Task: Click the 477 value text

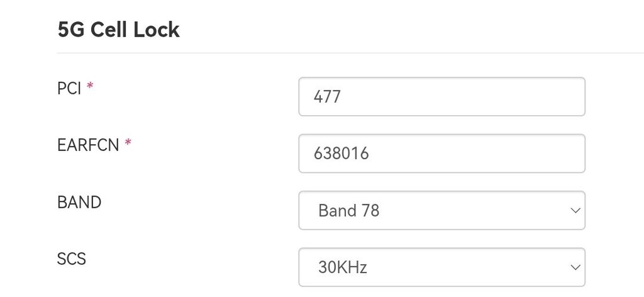Action: click(x=327, y=97)
